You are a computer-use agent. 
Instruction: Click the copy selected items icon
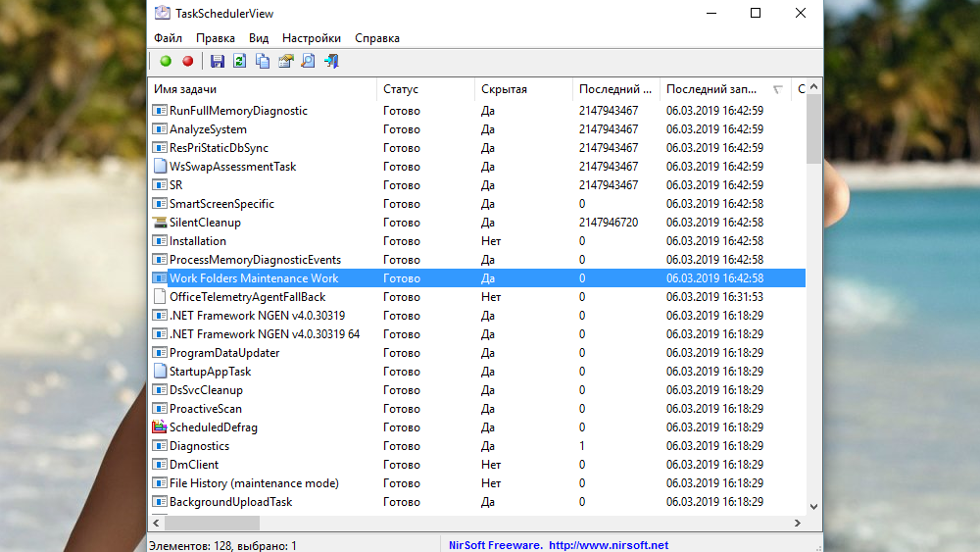click(x=263, y=62)
